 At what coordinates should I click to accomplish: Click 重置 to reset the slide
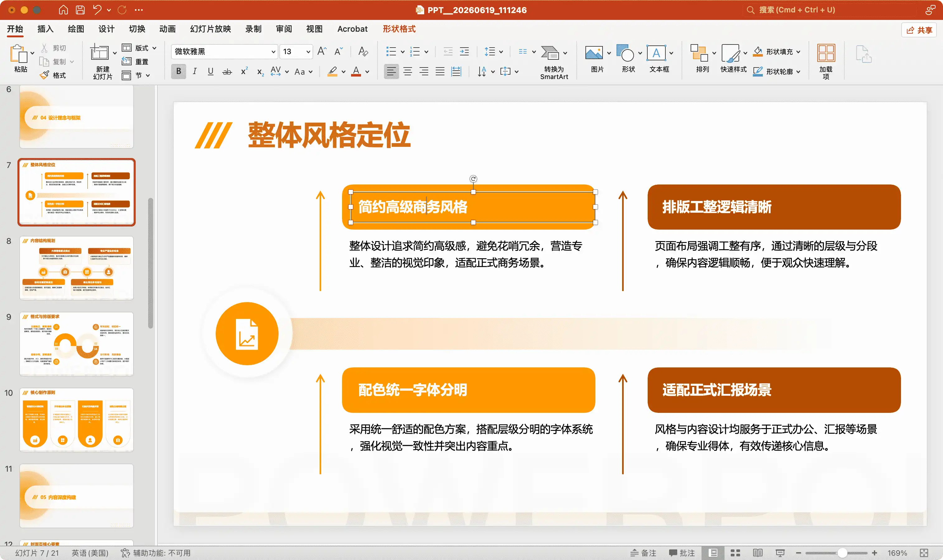135,62
